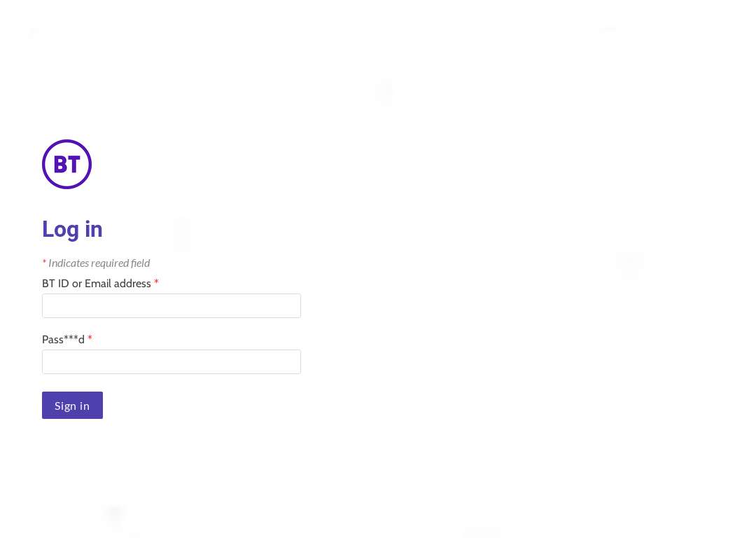Click the 'Sign in' text on the button
756x538 pixels.
tap(72, 406)
